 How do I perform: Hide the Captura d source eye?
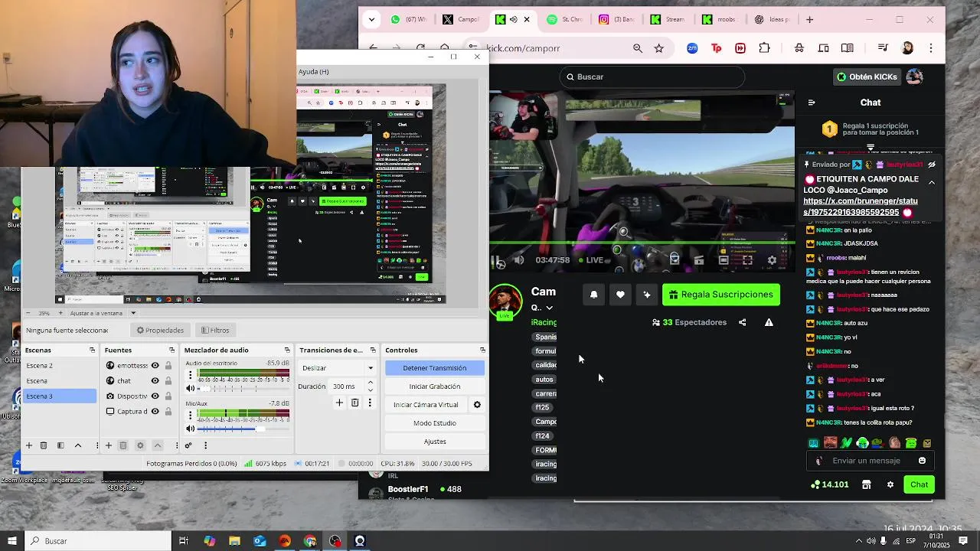pos(155,411)
